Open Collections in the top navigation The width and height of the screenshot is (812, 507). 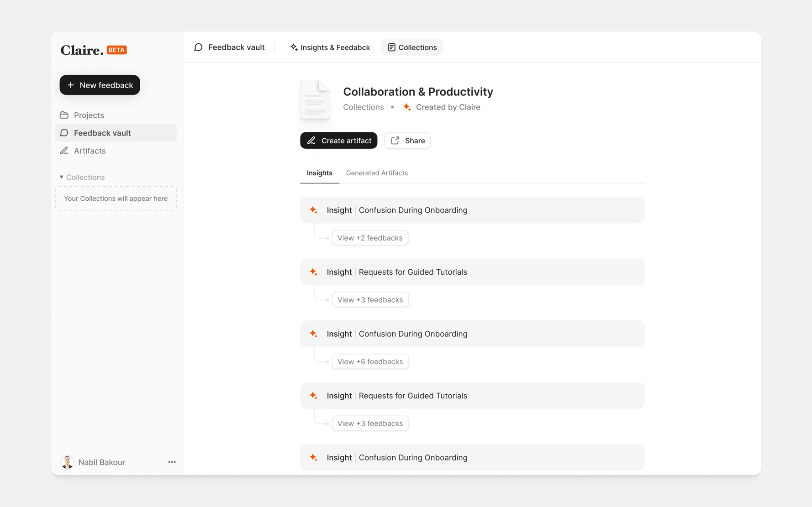pyautogui.click(x=412, y=47)
